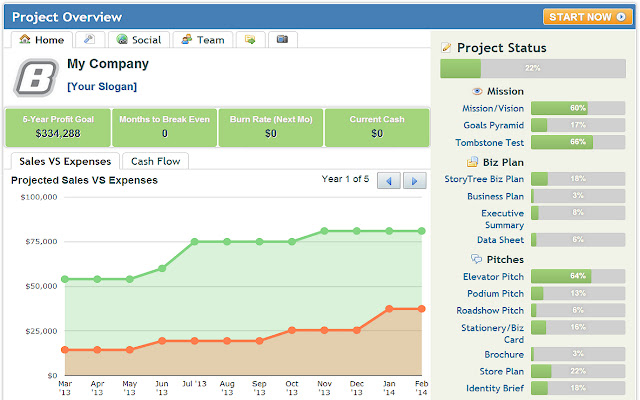Click the My Company logo
The image size is (640, 400).
tap(34, 75)
